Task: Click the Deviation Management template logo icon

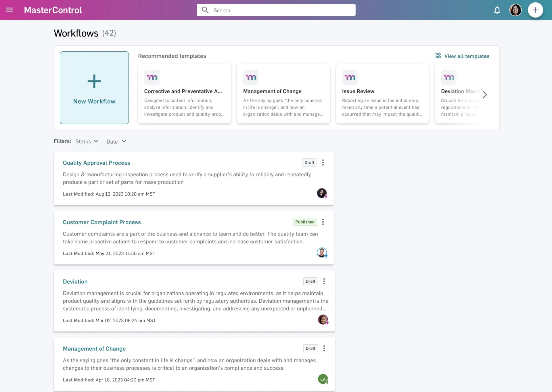Action: (x=448, y=77)
